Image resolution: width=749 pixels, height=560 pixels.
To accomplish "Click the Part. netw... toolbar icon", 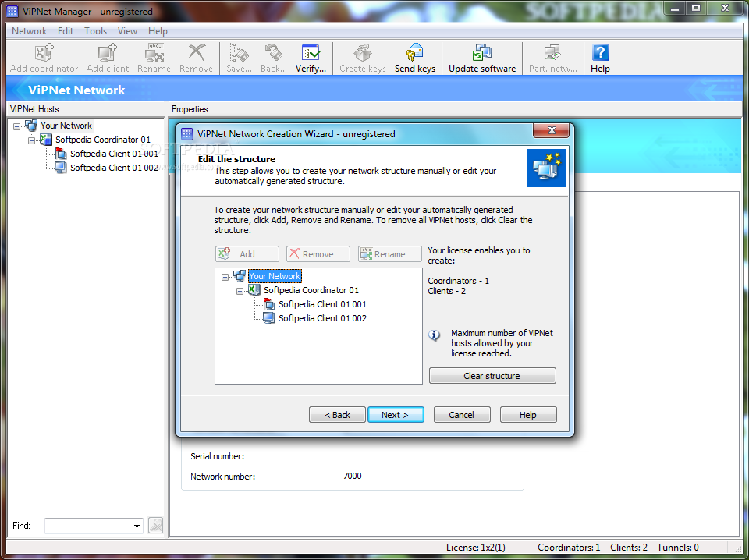I will 552,52.
